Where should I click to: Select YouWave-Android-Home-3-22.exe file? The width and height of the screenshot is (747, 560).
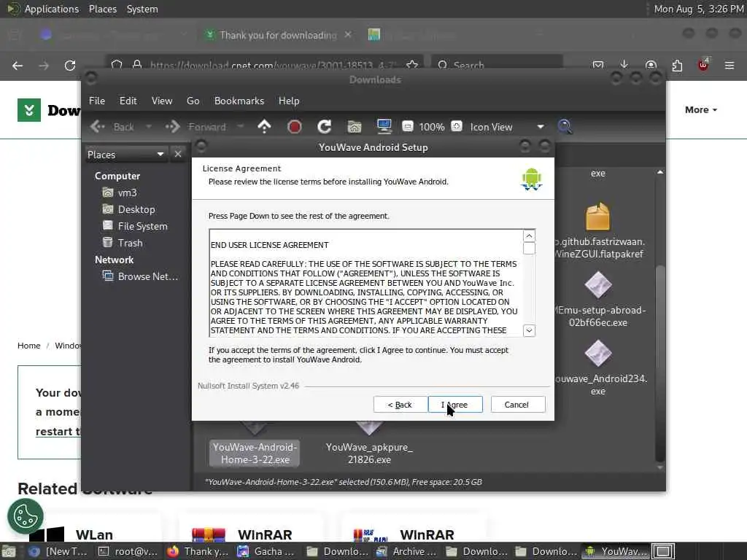pos(255,454)
